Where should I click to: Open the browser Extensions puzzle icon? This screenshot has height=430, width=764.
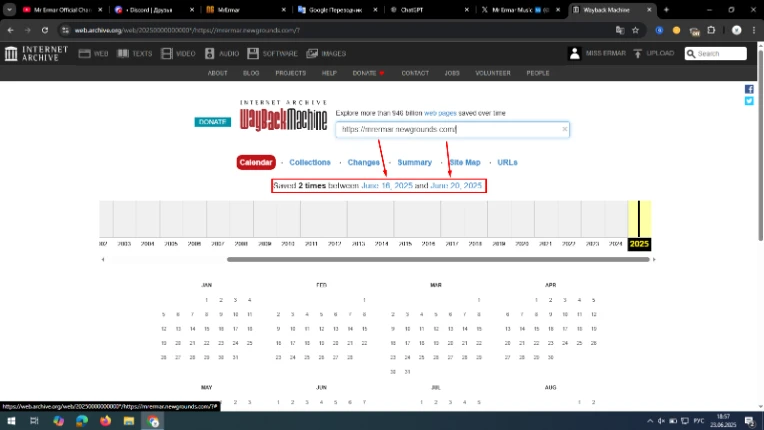[711, 30]
